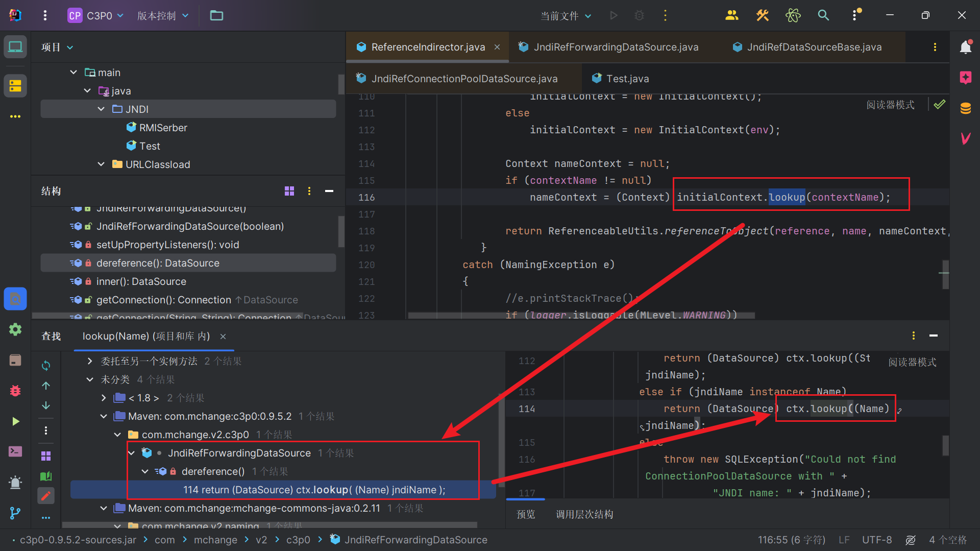The height and width of the screenshot is (551, 980).
Task: Rerun the search with refresh icon
Action: [46, 366]
